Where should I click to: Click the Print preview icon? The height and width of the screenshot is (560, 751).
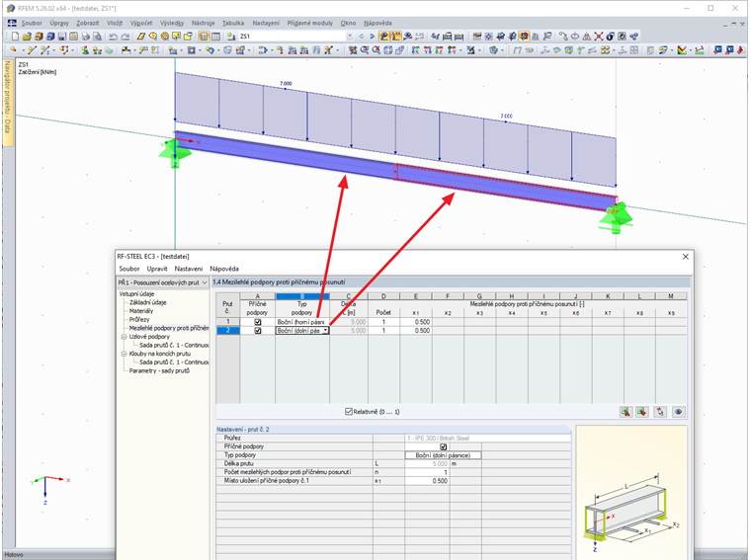click(x=97, y=37)
